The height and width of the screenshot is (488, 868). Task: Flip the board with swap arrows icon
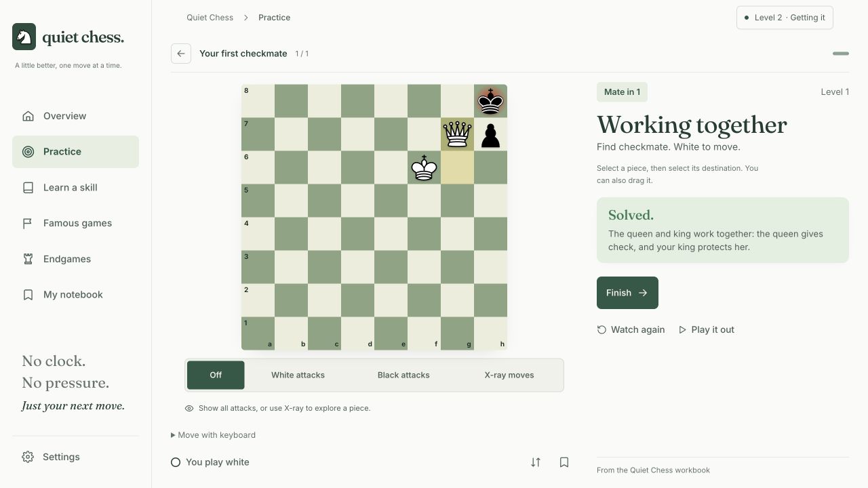[536, 462]
